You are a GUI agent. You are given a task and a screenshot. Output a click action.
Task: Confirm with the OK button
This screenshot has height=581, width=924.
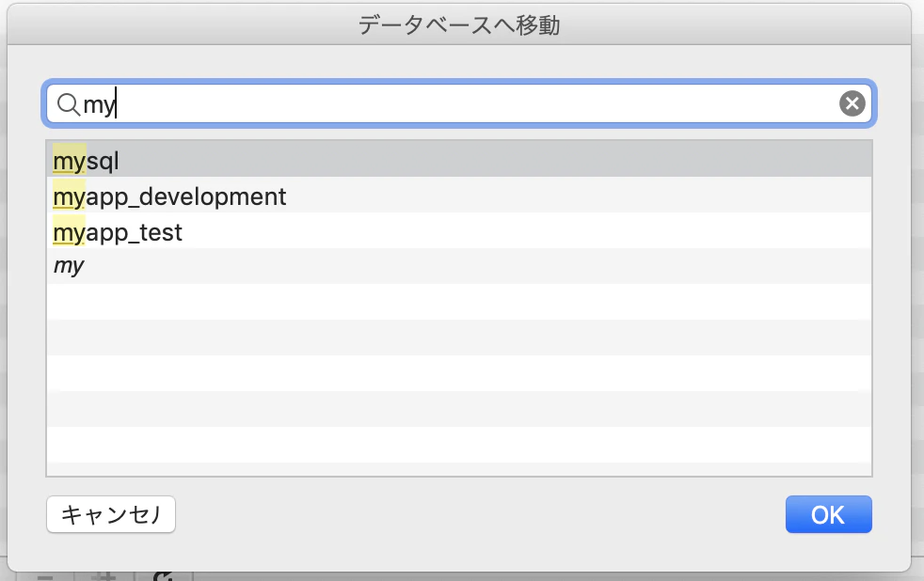(829, 514)
